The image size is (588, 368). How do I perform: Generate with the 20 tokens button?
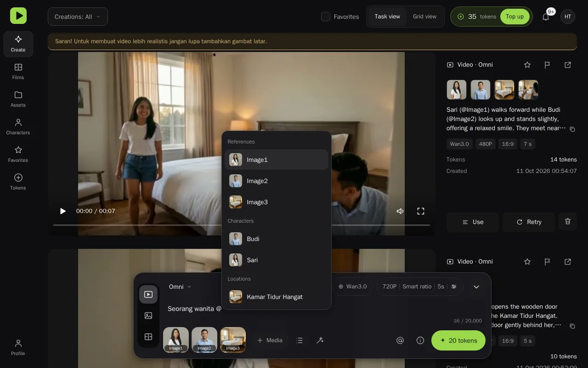458,340
